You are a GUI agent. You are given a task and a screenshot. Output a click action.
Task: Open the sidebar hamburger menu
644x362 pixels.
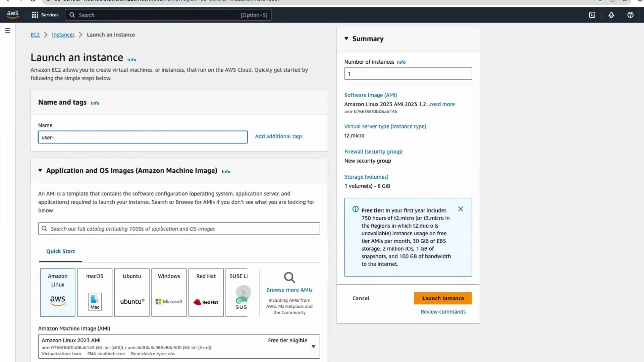pos(8,30)
